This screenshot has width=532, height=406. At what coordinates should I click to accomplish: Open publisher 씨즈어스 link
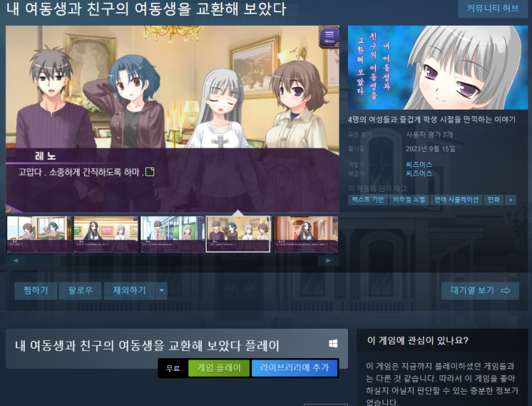point(419,173)
